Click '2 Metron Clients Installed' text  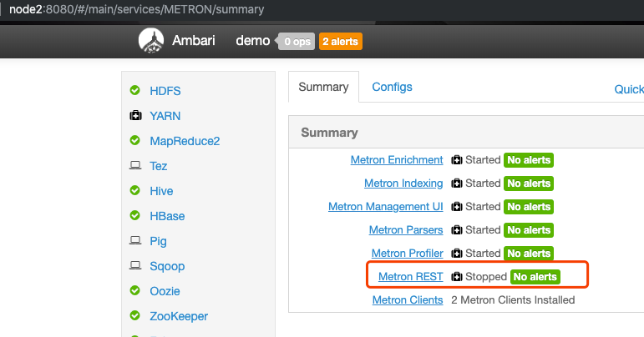(x=513, y=300)
